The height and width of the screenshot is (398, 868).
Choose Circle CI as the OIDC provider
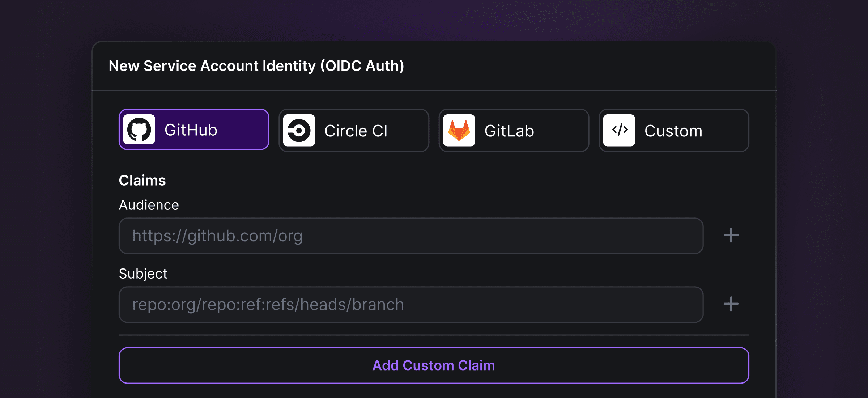tap(354, 131)
